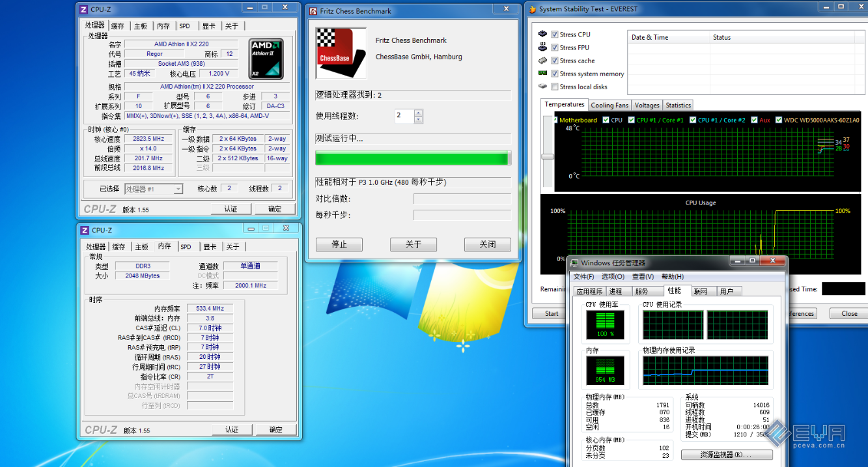This screenshot has height=467, width=868.
Task: Click the Date & Time column header in EVEREST
Action: coord(668,37)
